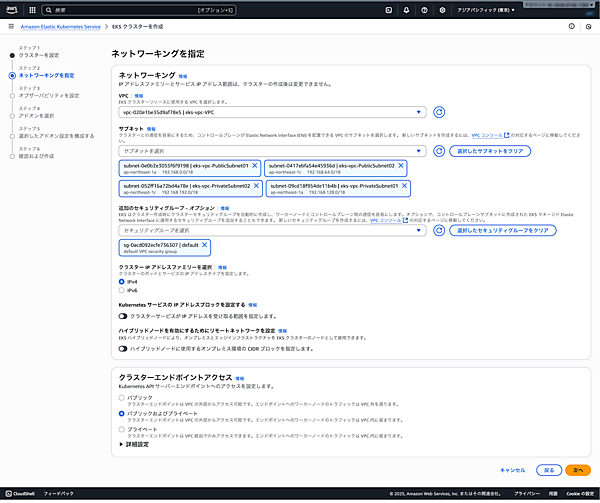Refresh the VPC list
This screenshot has width=600, height=503.
pyautogui.click(x=437, y=113)
